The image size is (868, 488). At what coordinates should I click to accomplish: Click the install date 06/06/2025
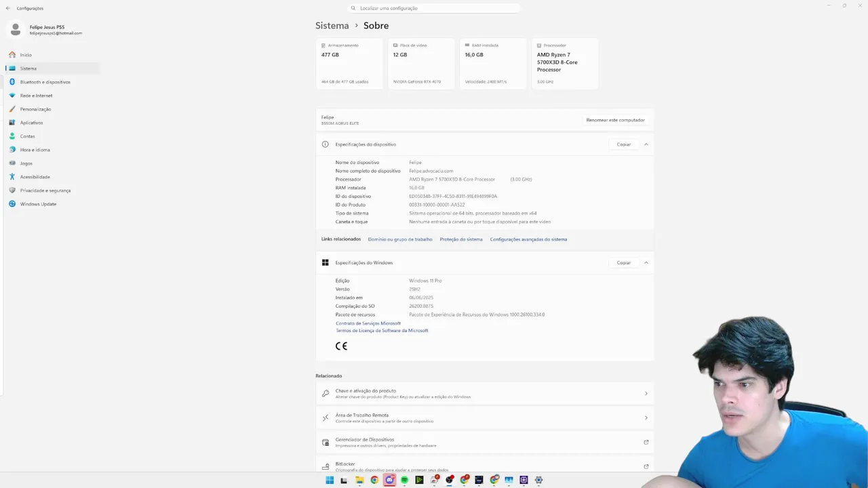[421, 298]
